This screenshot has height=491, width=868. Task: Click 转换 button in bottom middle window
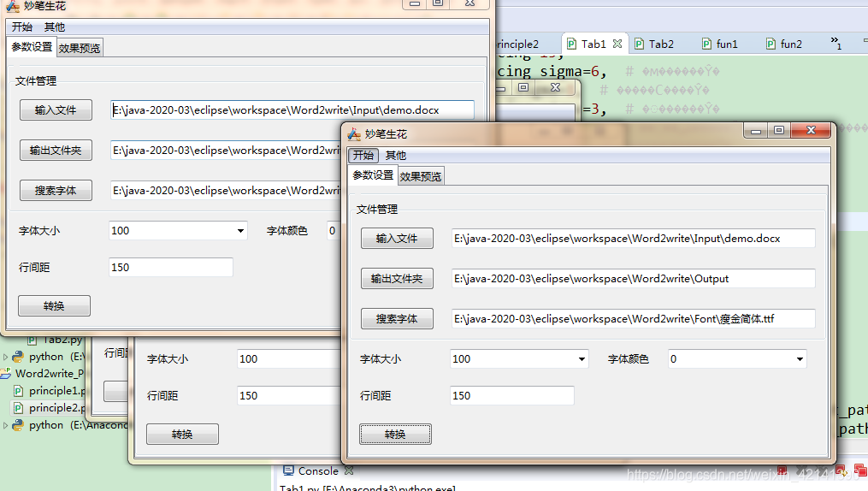183,435
